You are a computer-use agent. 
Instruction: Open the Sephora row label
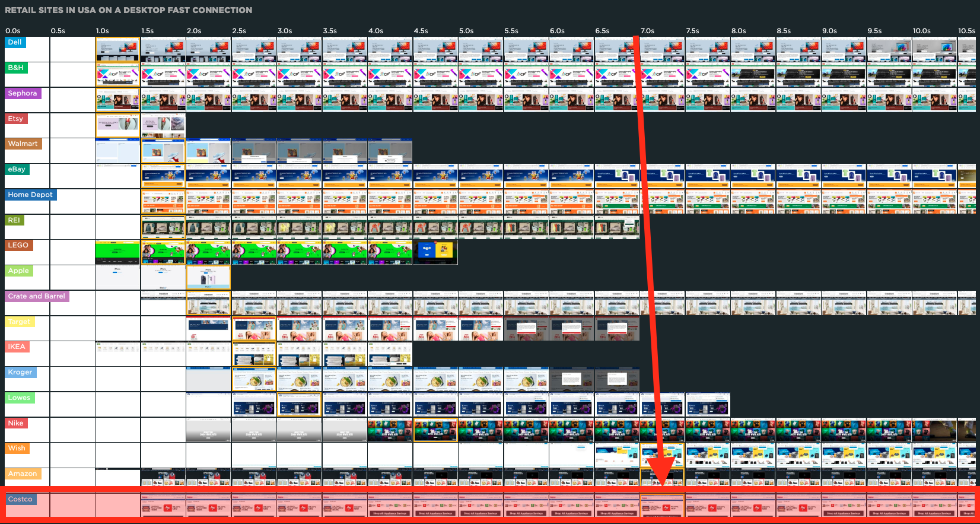point(23,93)
